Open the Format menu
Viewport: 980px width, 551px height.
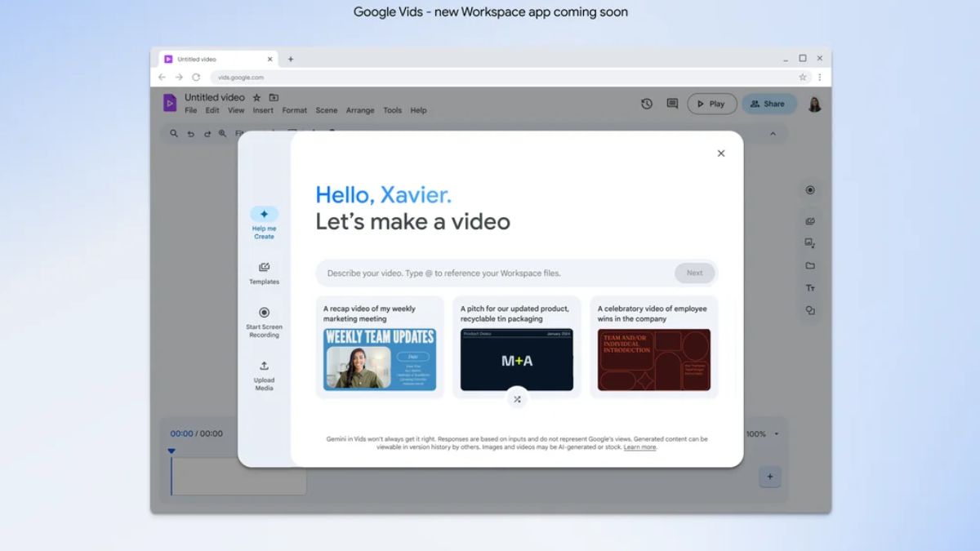tap(295, 110)
